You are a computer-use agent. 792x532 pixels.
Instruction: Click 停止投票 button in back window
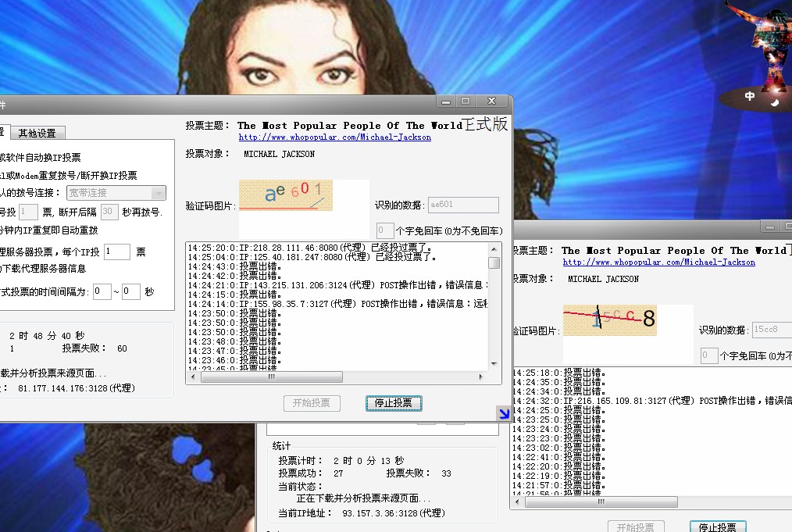717,527
